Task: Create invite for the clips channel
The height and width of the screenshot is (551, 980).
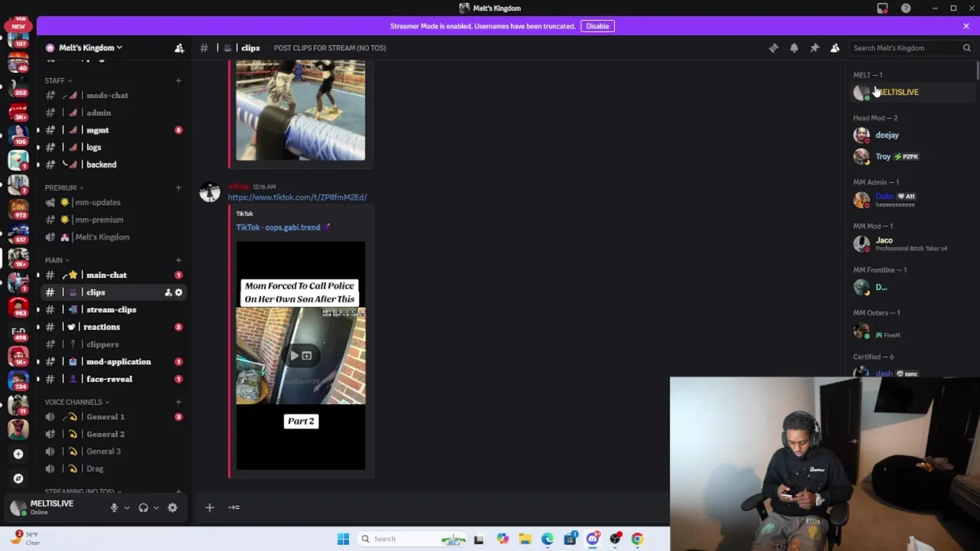Action: tap(168, 292)
